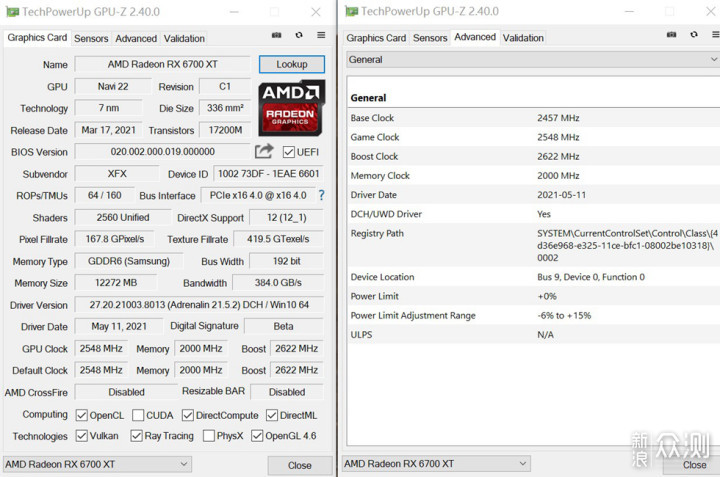
Task: Click Device Location row Bus 9
Action: pos(533,277)
